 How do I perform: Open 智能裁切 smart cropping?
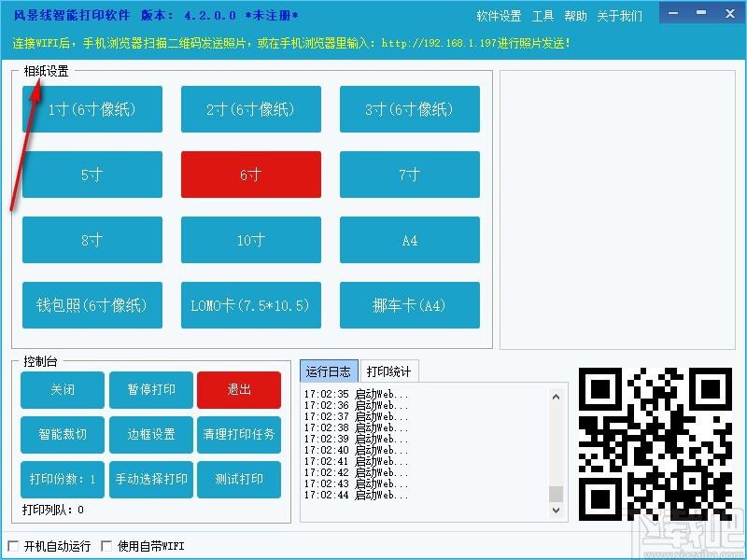pos(63,434)
